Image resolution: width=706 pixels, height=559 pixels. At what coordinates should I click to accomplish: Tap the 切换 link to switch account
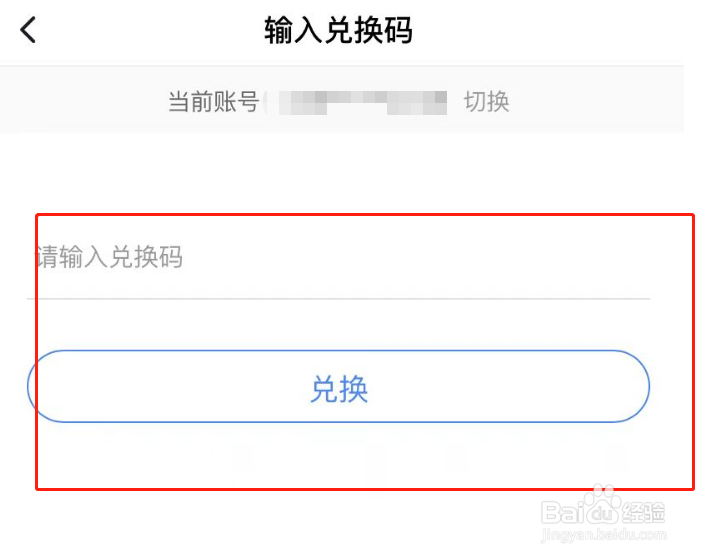point(487,101)
